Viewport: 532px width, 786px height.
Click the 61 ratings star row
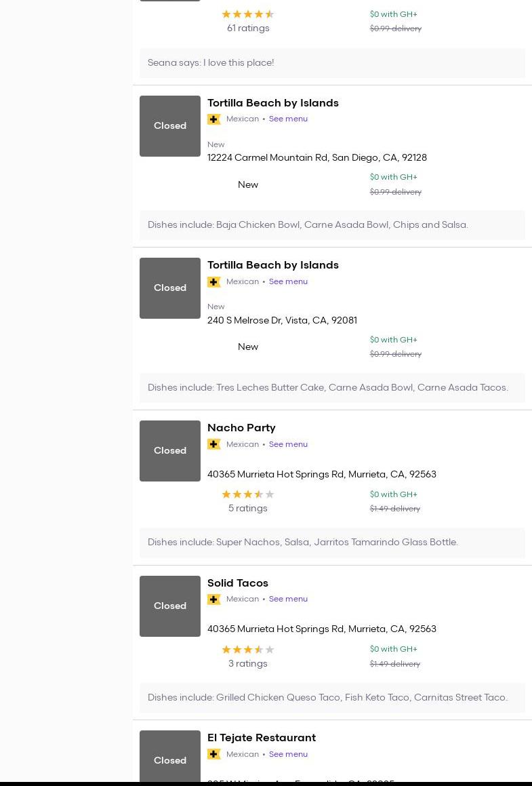click(x=247, y=14)
